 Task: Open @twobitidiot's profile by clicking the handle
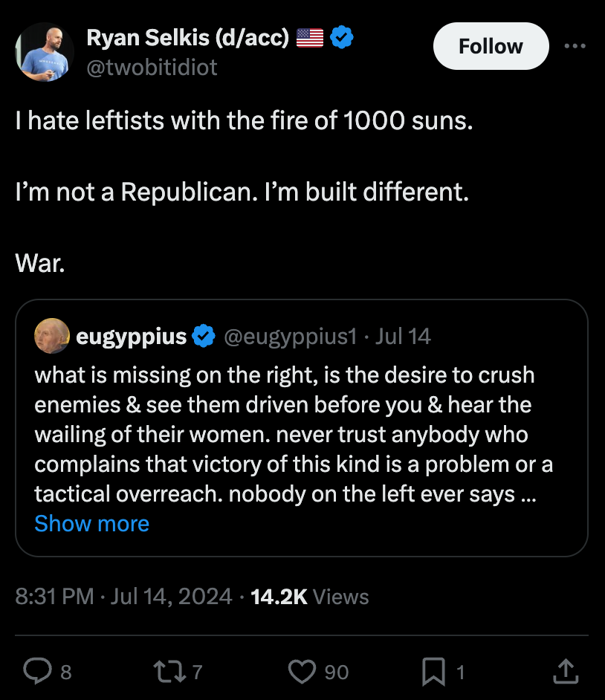pyautogui.click(x=152, y=68)
